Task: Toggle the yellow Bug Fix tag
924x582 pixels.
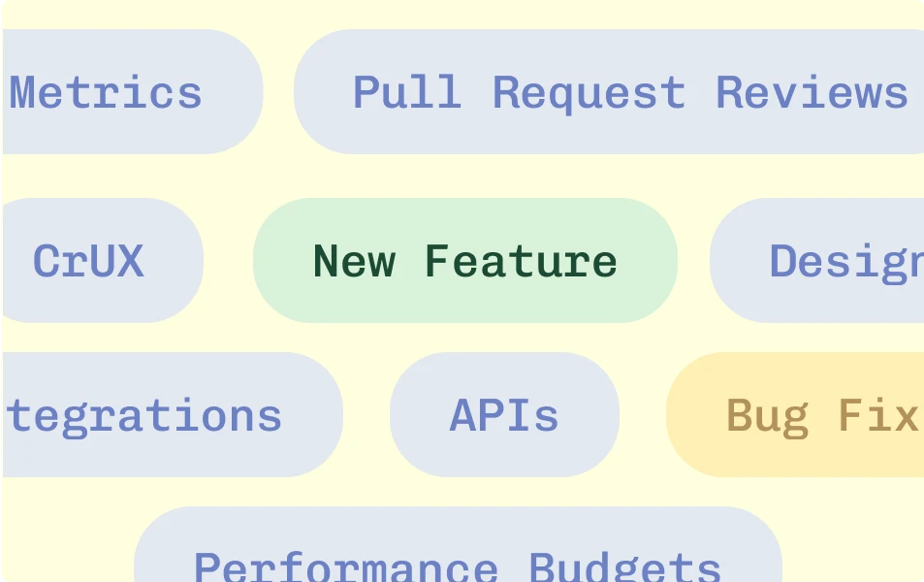Action: 795,414
